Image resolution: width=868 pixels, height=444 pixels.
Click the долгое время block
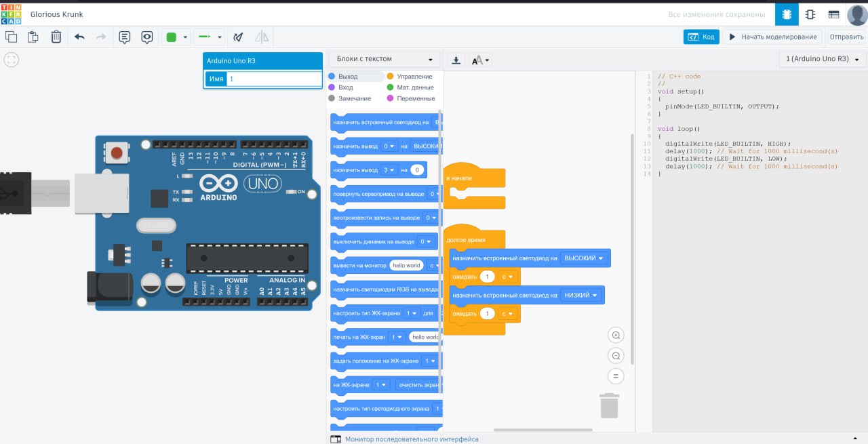(x=474, y=239)
